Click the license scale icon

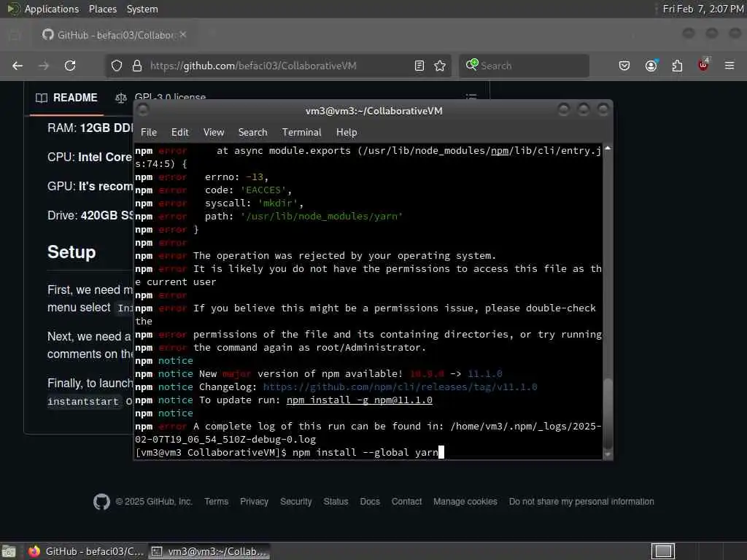tap(121, 98)
